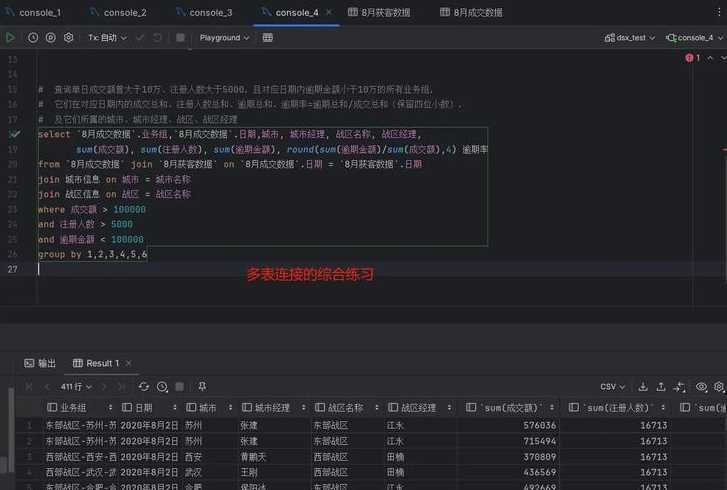The image size is (727, 490).
Task: Switch to the console_1 tab
Action: (33, 13)
